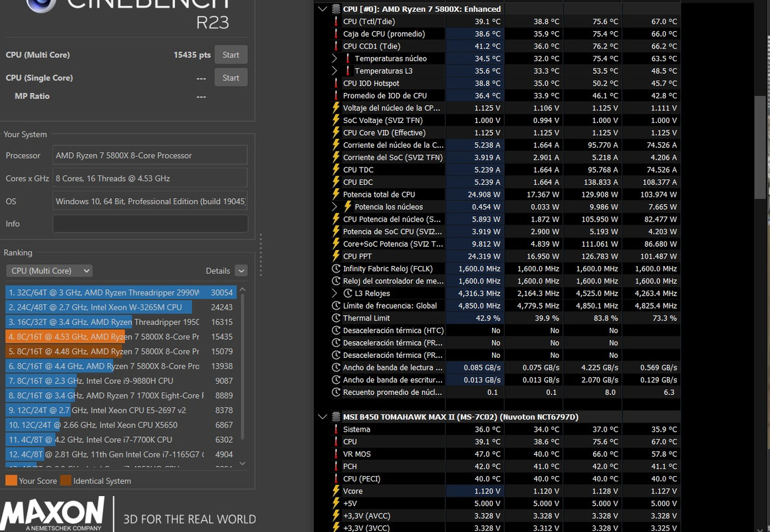
Task: Select ranking entry 10 Xeon X5650
Action: click(x=121, y=425)
